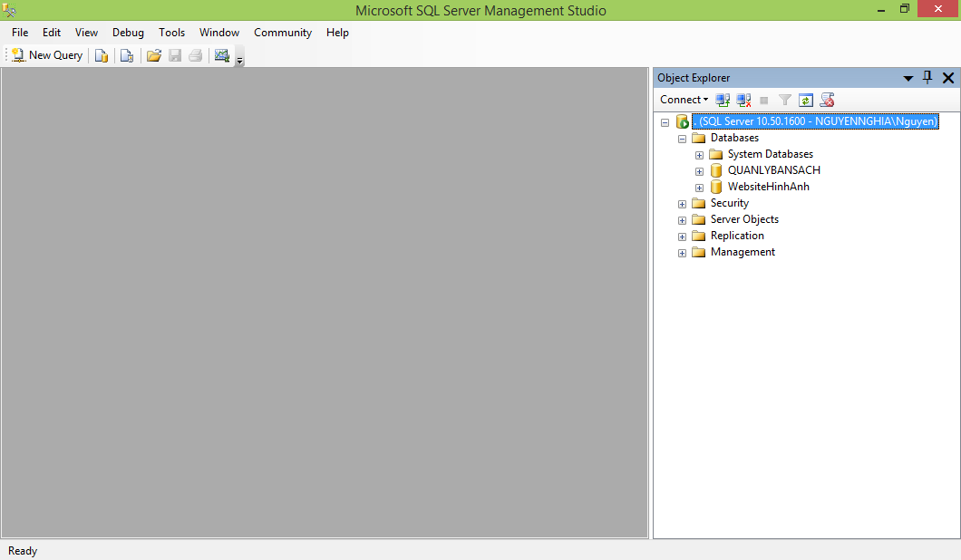The image size is (961, 560).
Task: Expand the WebsiteHinhAnh database node
Action: tap(699, 188)
